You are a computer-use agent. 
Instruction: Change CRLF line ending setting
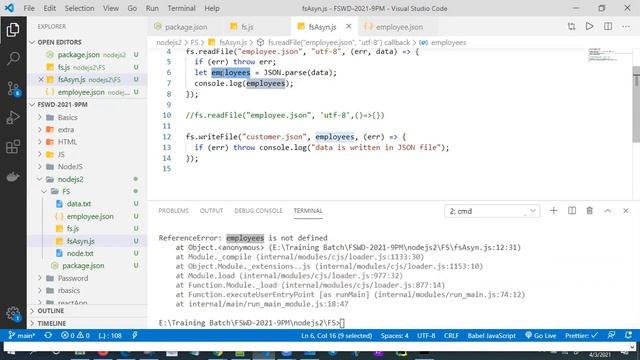pos(451,336)
